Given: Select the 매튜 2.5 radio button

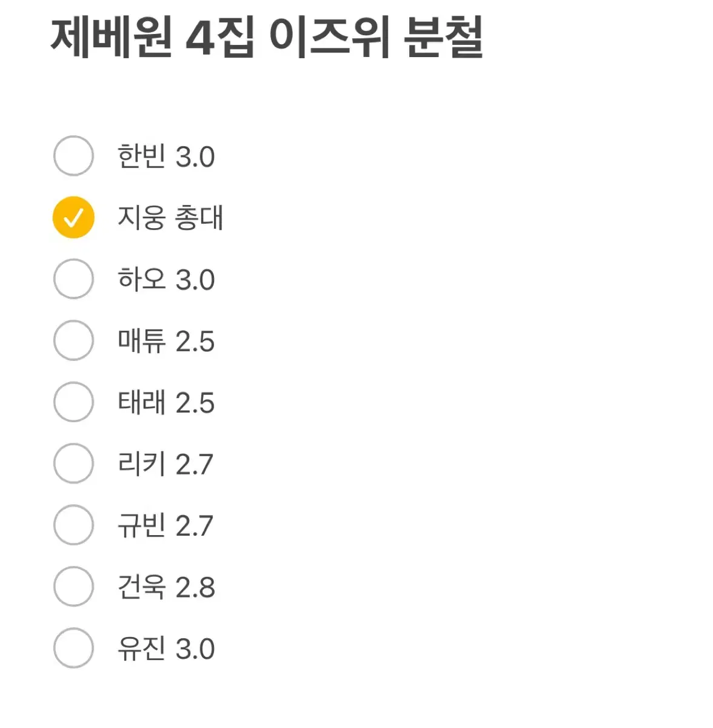Looking at the screenshot, I should [x=73, y=340].
